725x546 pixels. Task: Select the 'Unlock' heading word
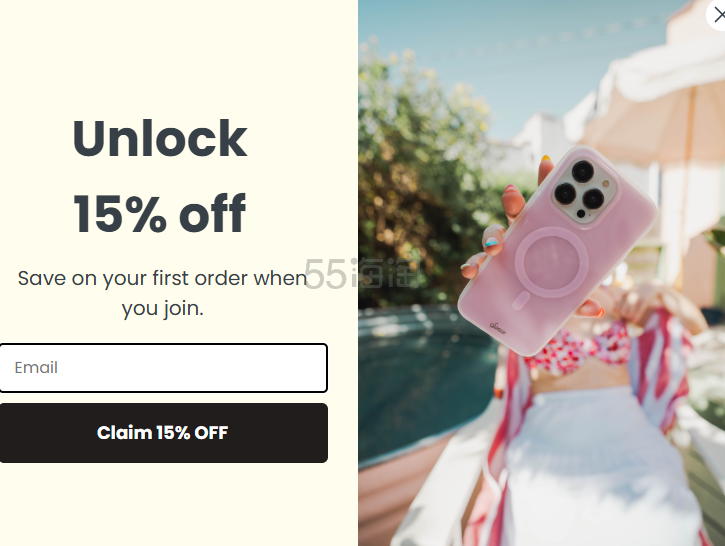coord(160,138)
